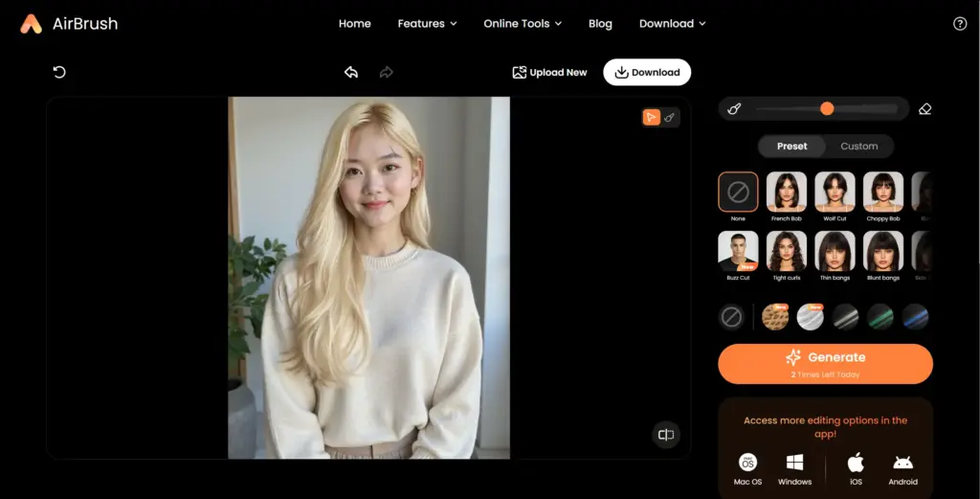Expand the Online Tools dropdown menu

click(523, 24)
